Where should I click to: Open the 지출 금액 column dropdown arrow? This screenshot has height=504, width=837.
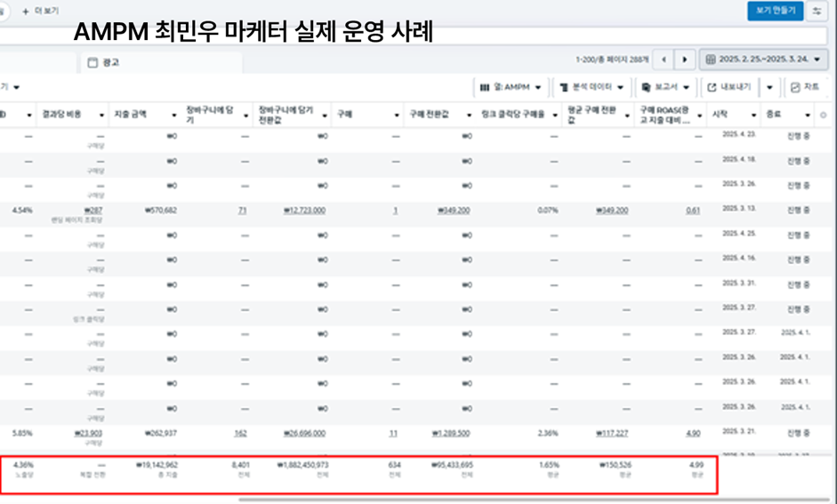click(174, 116)
